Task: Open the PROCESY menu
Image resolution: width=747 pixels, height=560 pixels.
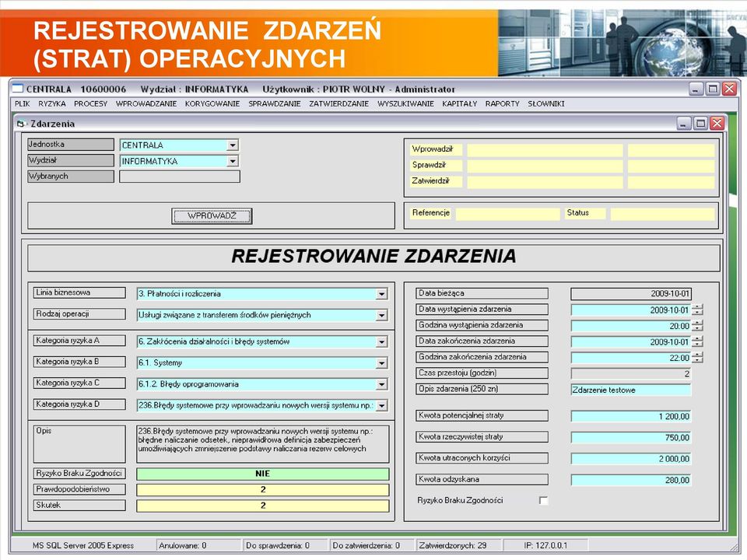Action: tap(90, 103)
